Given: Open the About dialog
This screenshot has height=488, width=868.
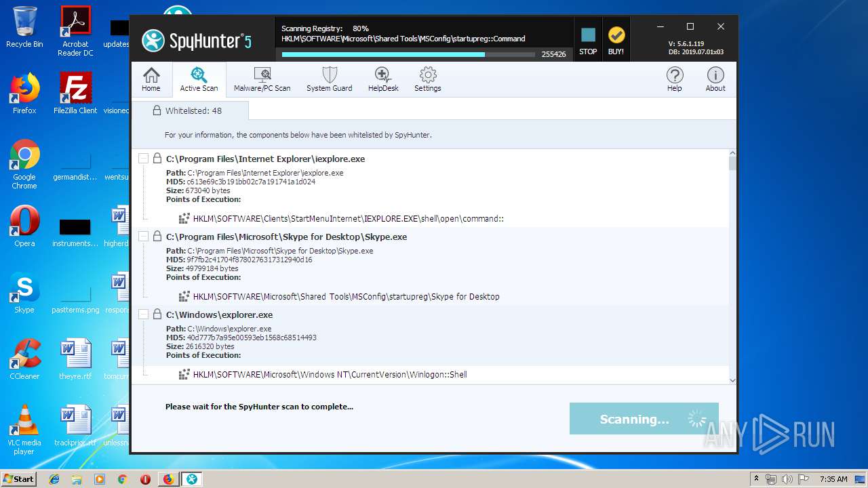Looking at the screenshot, I should point(715,79).
